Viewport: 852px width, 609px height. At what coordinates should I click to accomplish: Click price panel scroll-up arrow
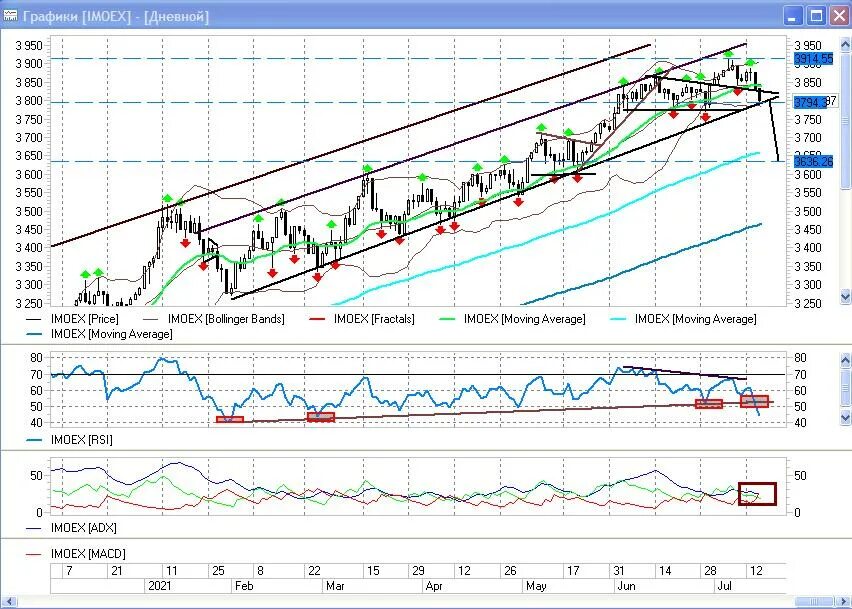[845, 44]
